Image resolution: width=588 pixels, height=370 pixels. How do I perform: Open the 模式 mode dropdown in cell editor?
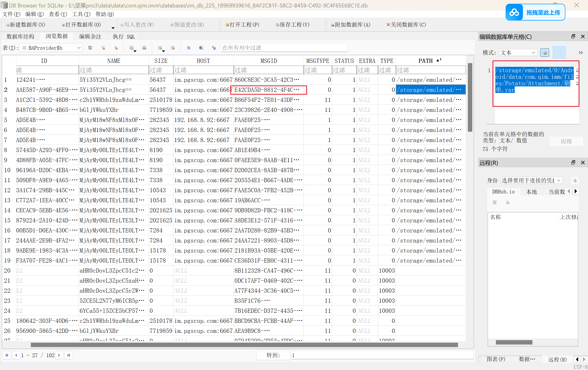coord(518,53)
